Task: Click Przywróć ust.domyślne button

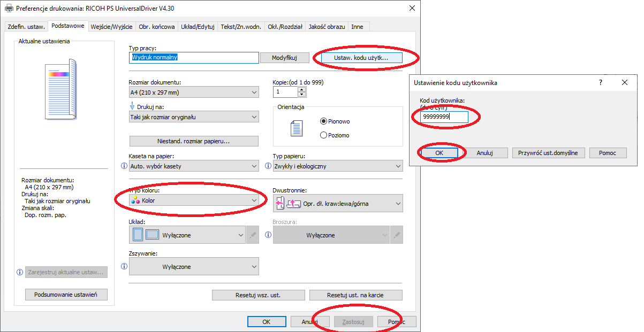Action: 549,153
